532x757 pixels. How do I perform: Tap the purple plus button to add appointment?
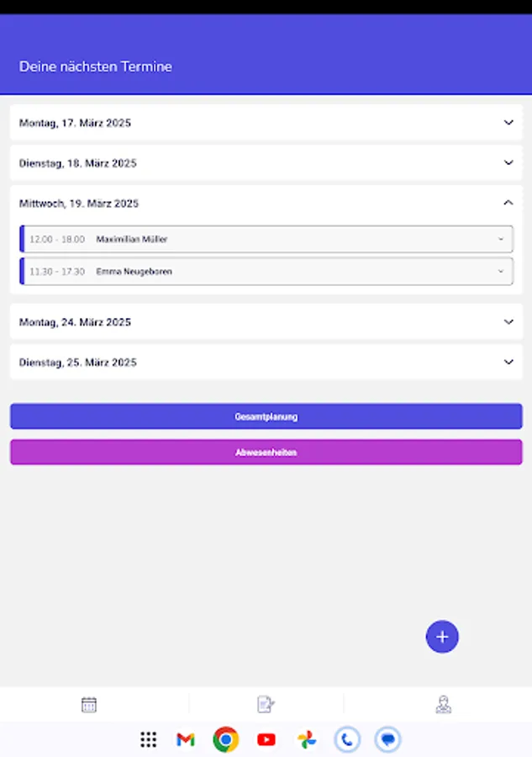tap(442, 637)
